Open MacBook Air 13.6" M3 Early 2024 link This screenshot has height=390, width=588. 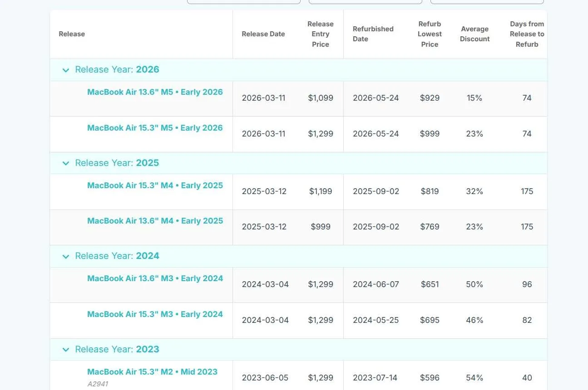tap(155, 278)
